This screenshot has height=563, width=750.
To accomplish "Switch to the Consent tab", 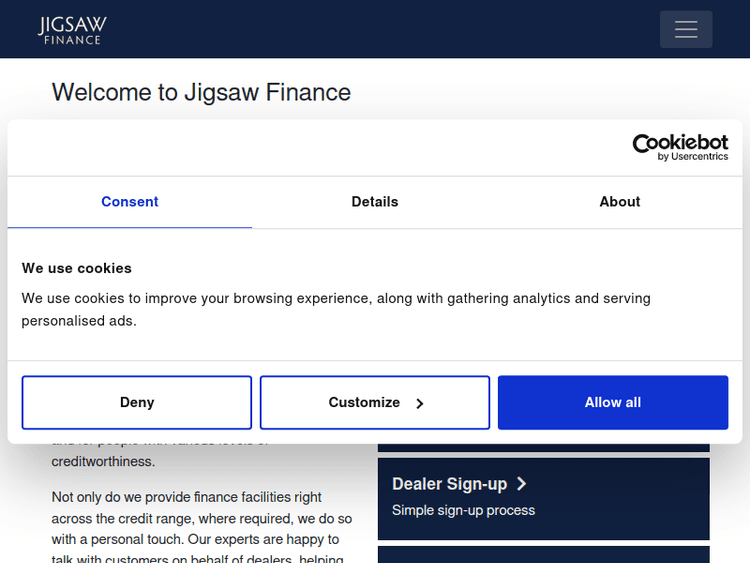I will click(x=130, y=202).
